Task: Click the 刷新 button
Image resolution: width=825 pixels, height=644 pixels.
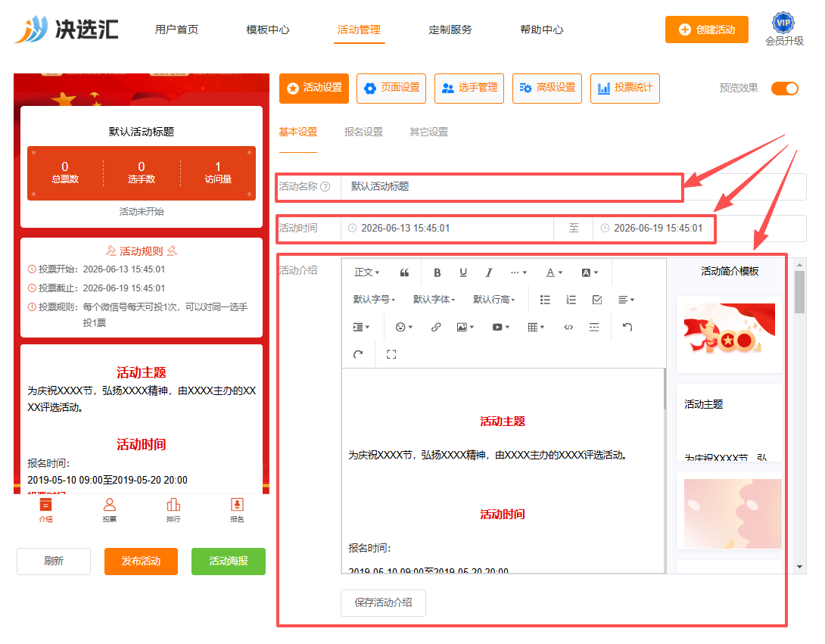Action: pyautogui.click(x=54, y=562)
